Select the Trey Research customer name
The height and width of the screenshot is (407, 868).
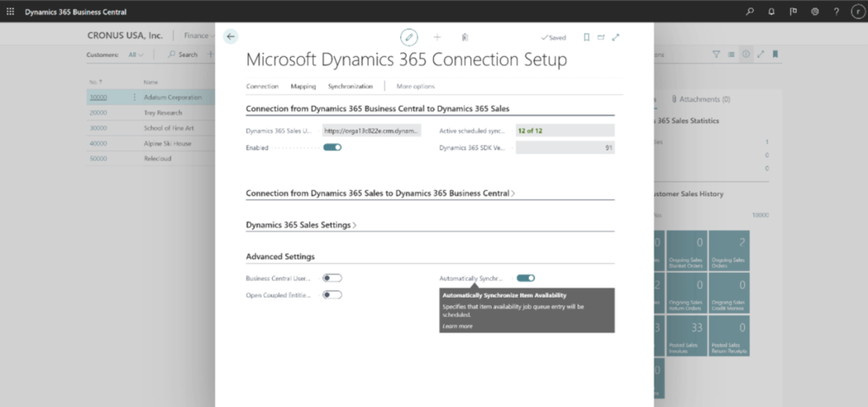[163, 113]
